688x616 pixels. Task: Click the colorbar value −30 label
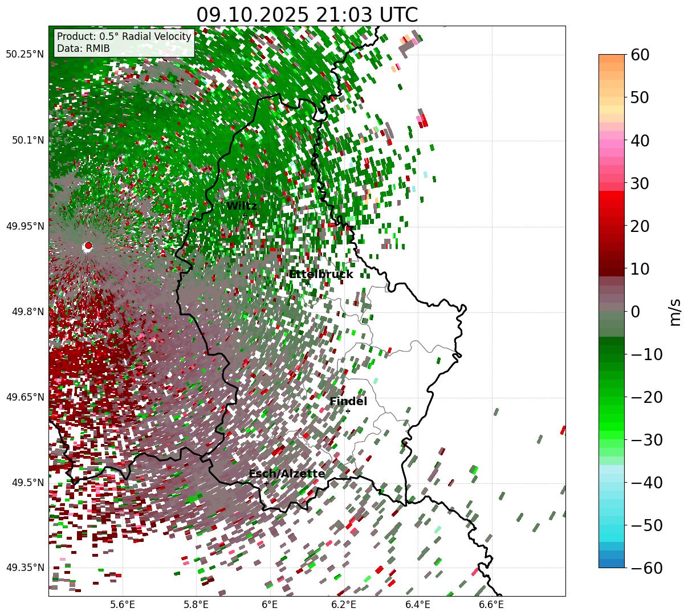pyautogui.click(x=646, y=439)
